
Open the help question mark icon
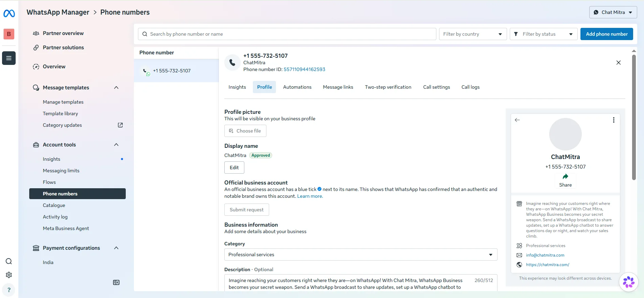click(9, 290)
